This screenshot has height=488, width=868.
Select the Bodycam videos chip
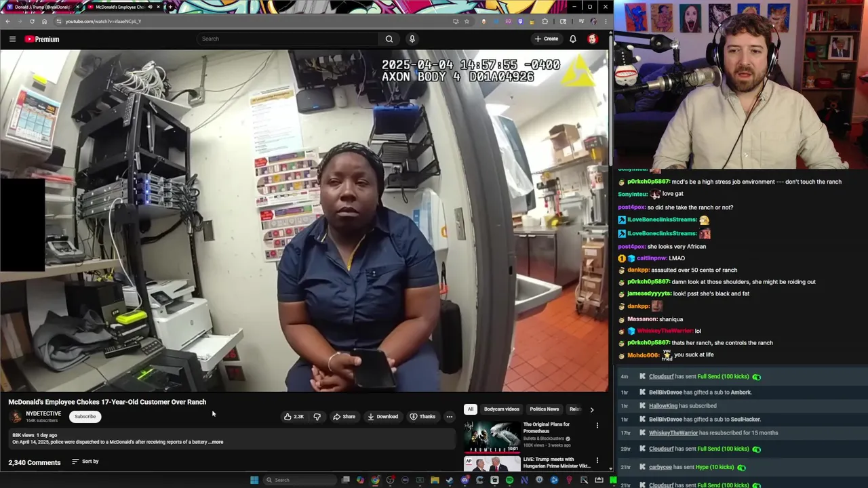(x=502, y=409)
